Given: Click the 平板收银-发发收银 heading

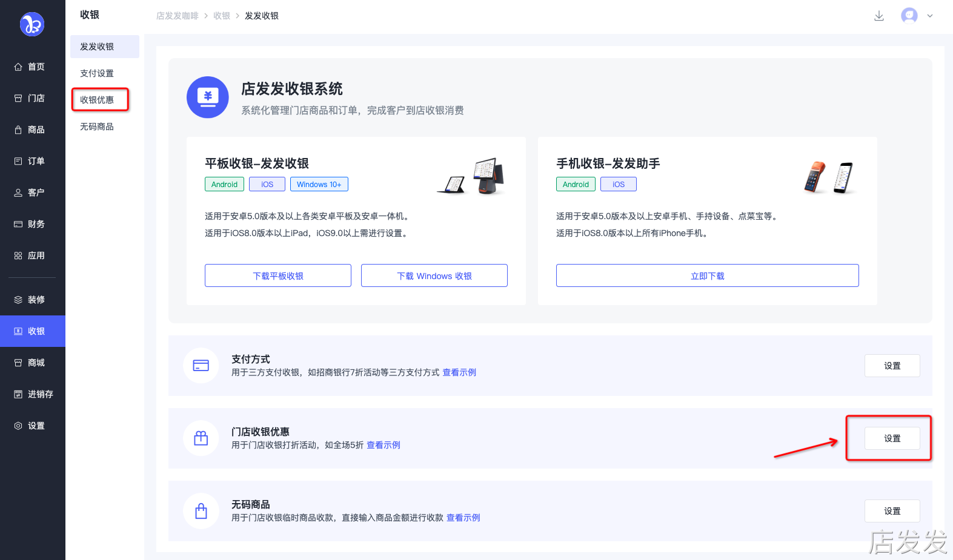Looking at the screenshot, I should click(x=257, y=163).
